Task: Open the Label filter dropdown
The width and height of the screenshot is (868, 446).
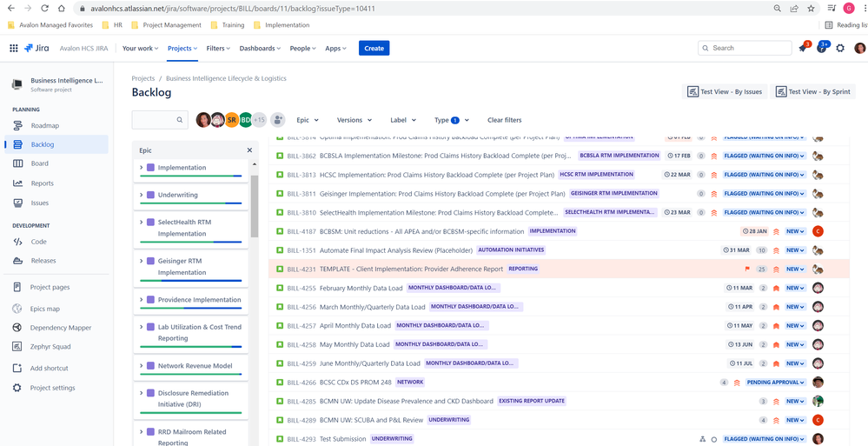Action: coord(403,120)
